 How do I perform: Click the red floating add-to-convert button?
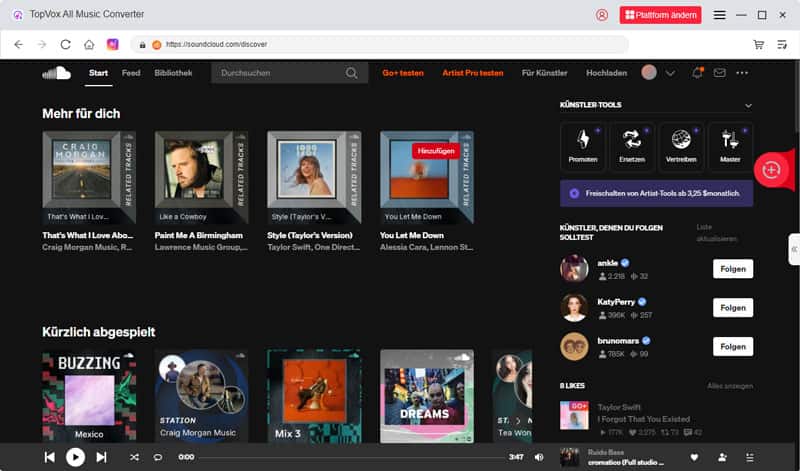pyautogui.click(x=771, y=170)
